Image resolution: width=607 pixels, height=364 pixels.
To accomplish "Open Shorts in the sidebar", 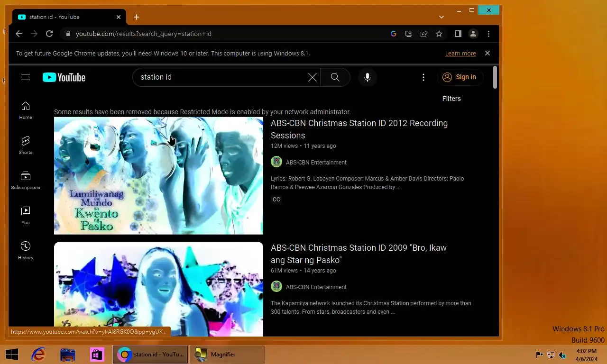I will (26, 146).
